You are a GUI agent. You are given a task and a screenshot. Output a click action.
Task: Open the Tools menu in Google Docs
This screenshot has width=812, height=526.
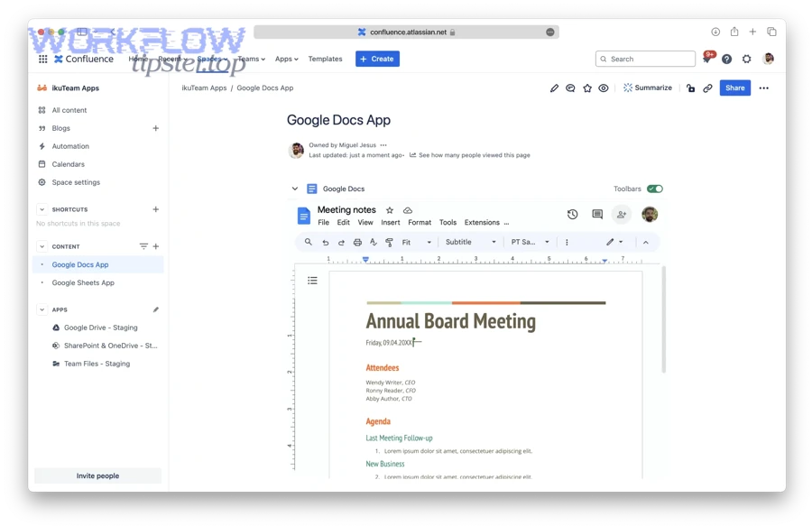coord(448,223)
